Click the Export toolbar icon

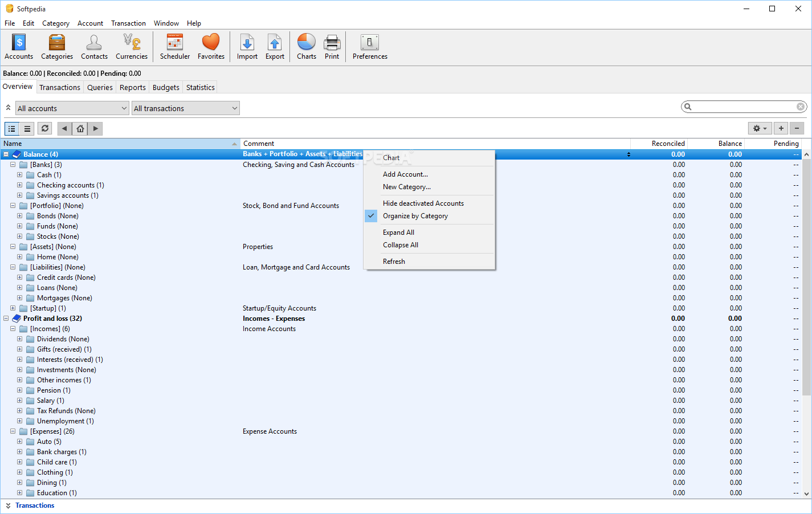click(275, 47)
